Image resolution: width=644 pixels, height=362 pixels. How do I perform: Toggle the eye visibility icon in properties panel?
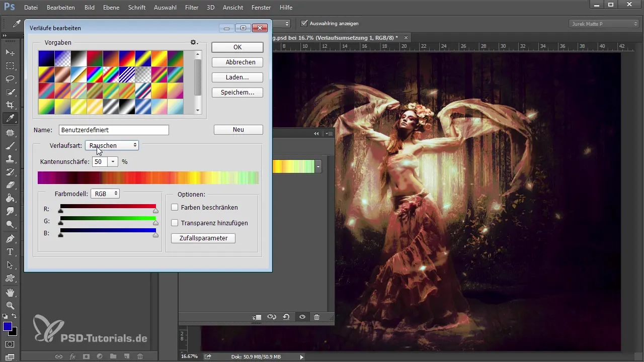click(x=302, y=317)
